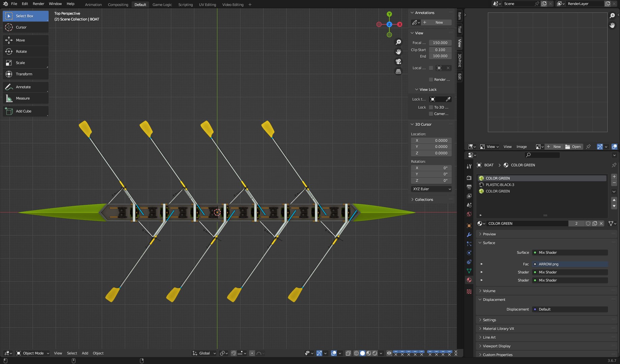Switch to UV Editing workspace tab
Image resolution: width=620 pixels, height=364 pixels.
207,5
